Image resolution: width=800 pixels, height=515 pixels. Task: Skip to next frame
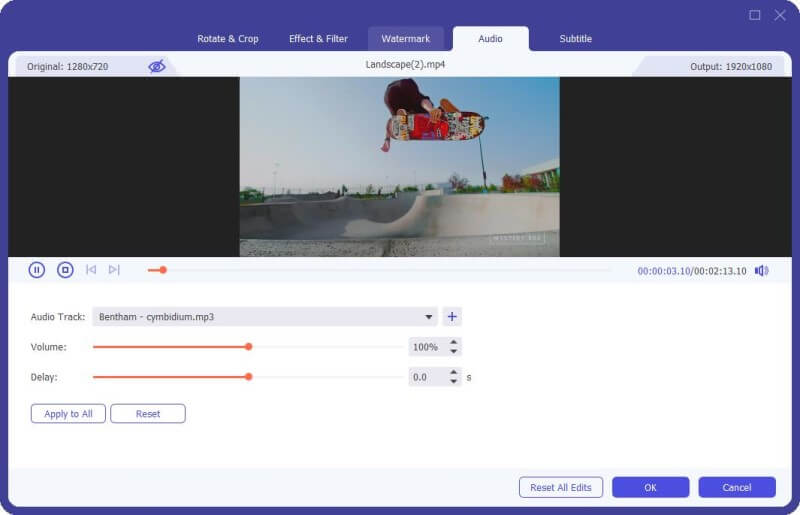coord(114,270)
